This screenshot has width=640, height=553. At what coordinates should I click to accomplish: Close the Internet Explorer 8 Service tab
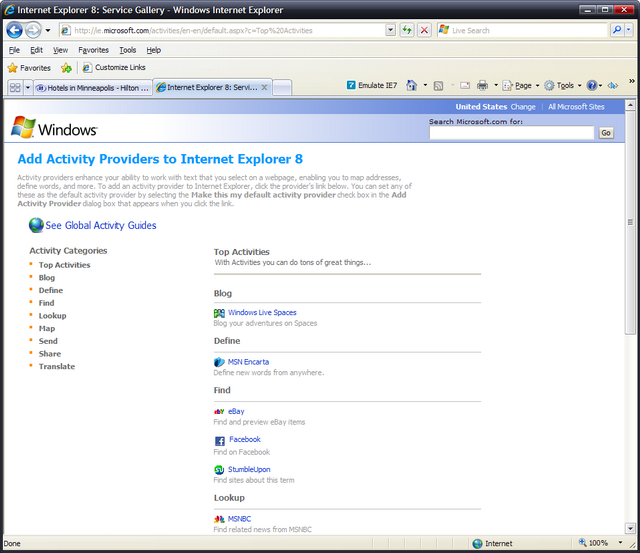(x=264, y=87)
